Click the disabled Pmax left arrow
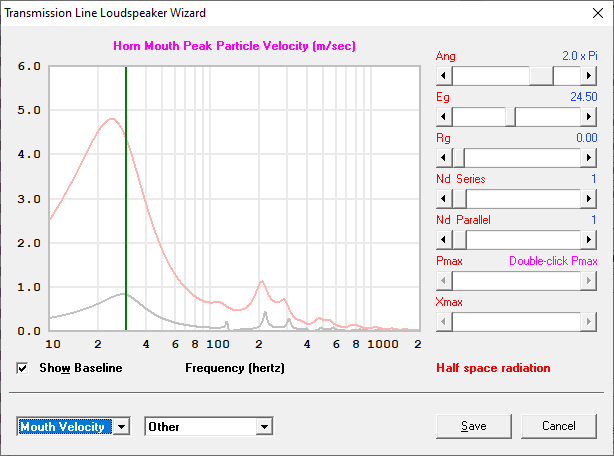 point(444,281)
